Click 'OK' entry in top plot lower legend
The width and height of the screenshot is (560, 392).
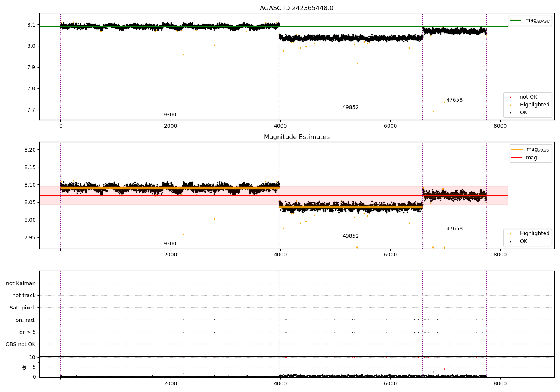pyautogui.click(x=523, y=112)
